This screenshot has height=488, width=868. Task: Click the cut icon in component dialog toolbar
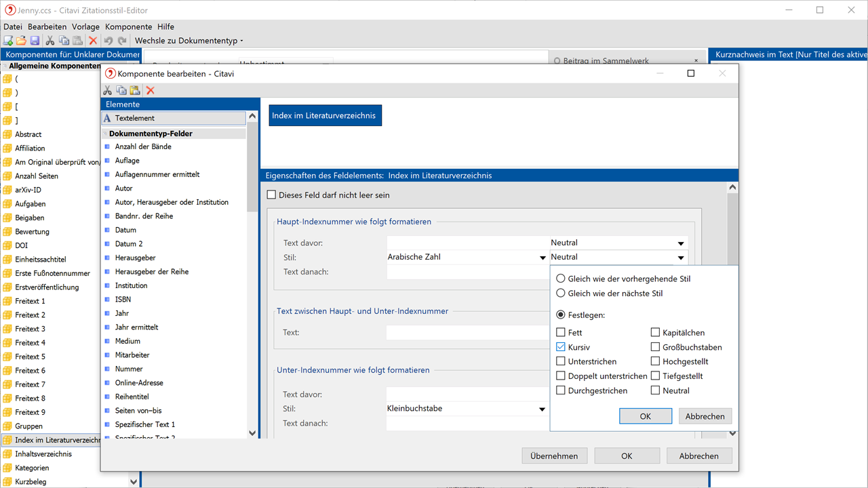coord(107,90)
